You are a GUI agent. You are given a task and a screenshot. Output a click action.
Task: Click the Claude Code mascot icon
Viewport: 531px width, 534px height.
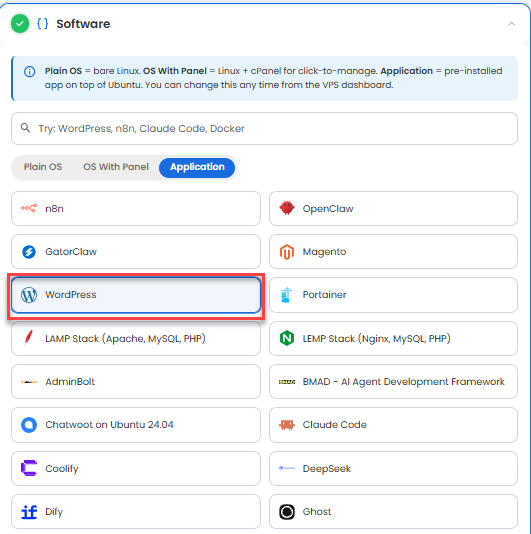[x=287, y=425]
